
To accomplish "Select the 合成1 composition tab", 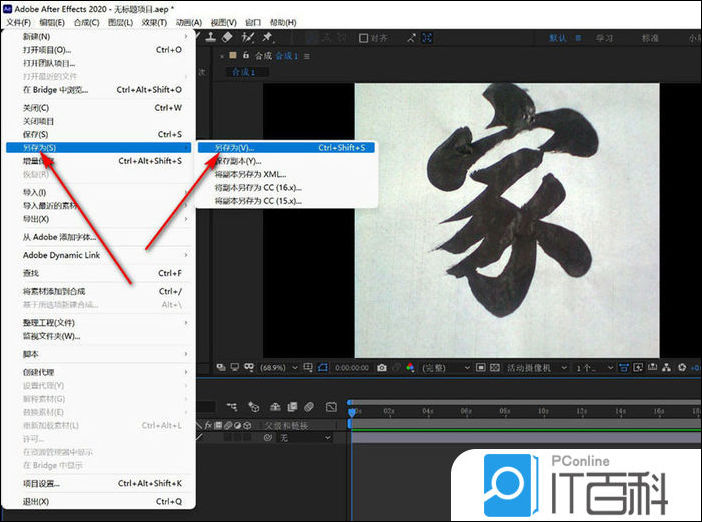I will click(x=242, y=72).
